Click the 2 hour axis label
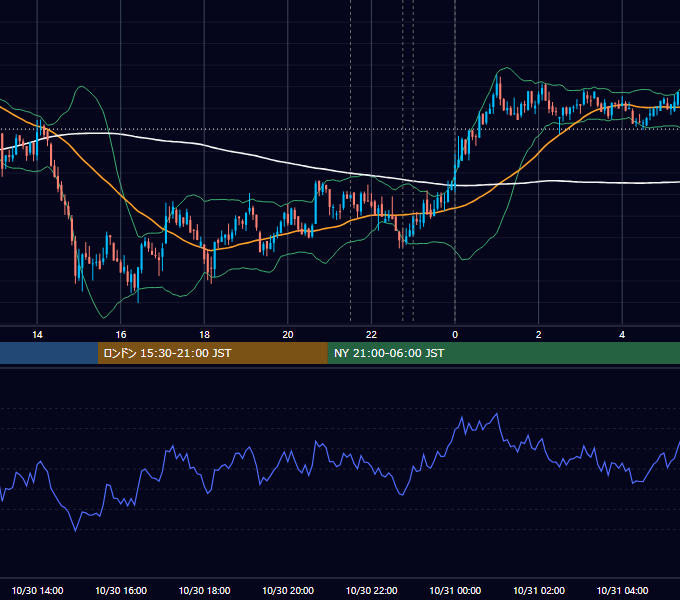Viewport: 680px width, 600px height. (x=539, y=335)
